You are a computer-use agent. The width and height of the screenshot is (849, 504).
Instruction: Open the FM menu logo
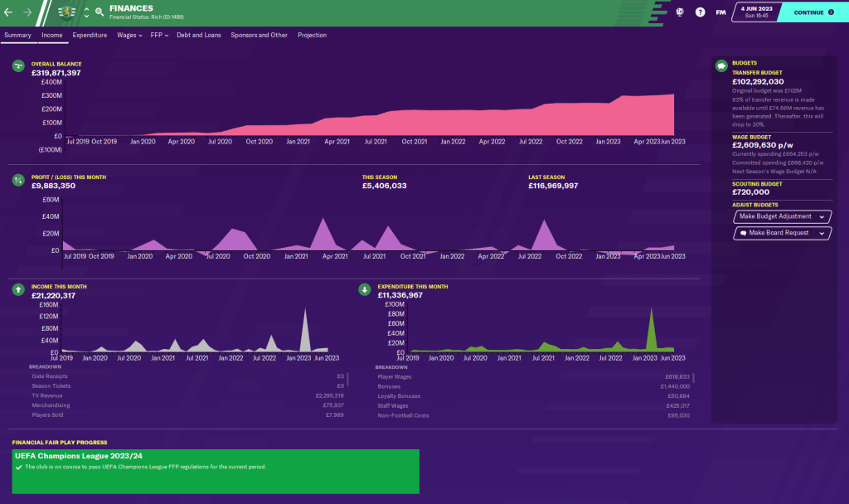pyautogui.click(x=721, y=12)
